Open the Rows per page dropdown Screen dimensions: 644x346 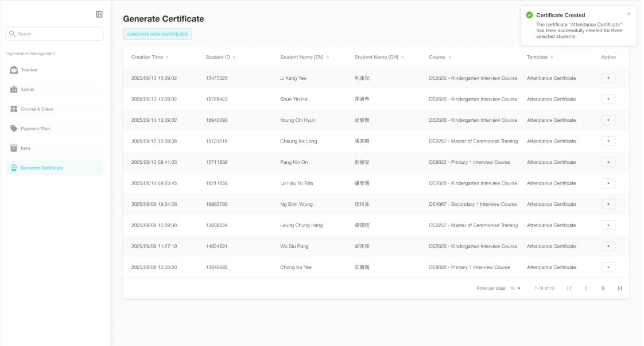[x=515, y=287]
